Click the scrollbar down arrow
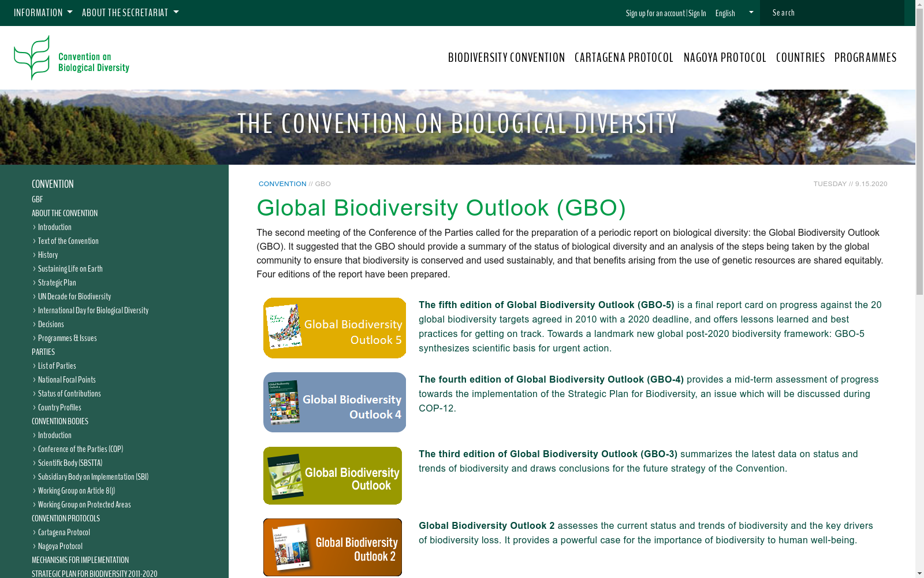 point(919,573)
